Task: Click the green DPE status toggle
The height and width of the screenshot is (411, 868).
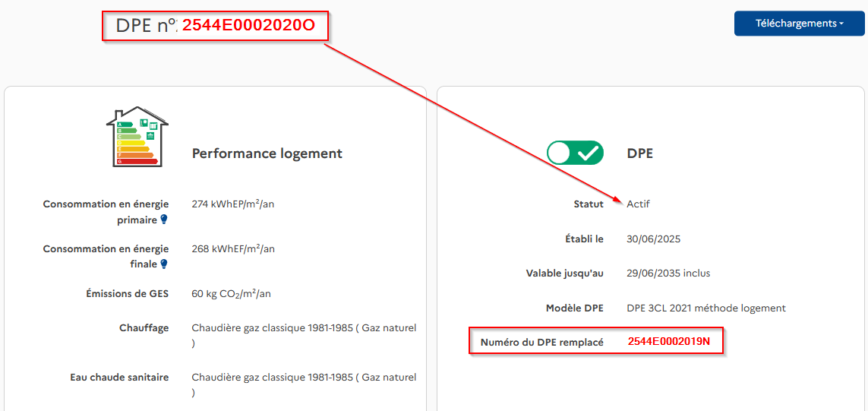Action: click(x=575, y=153)
